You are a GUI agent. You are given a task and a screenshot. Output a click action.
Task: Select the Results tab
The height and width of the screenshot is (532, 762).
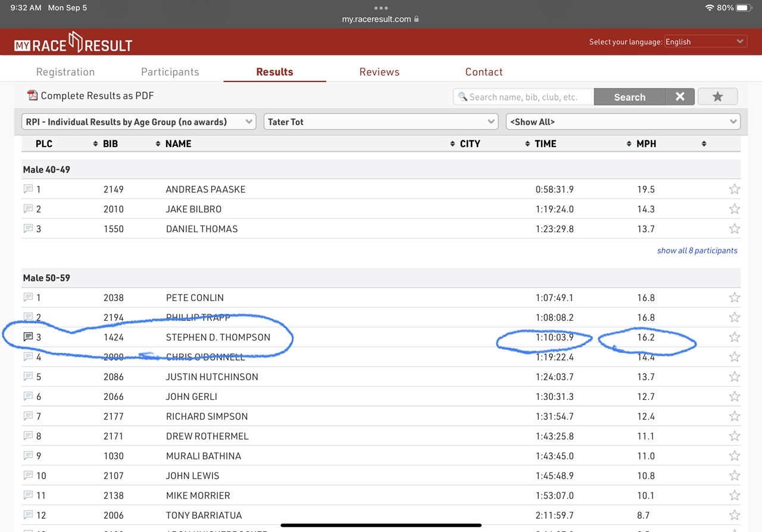[x=274, y=71]
